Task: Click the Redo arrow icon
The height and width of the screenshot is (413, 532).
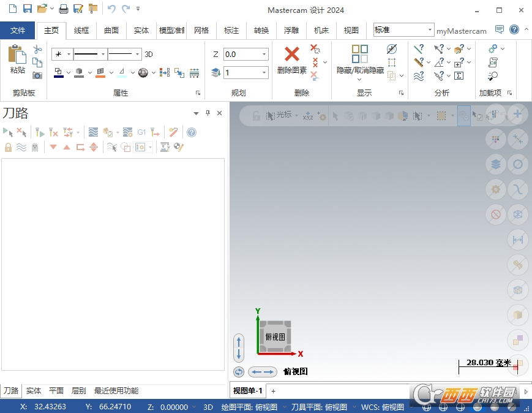Action: 126,9
